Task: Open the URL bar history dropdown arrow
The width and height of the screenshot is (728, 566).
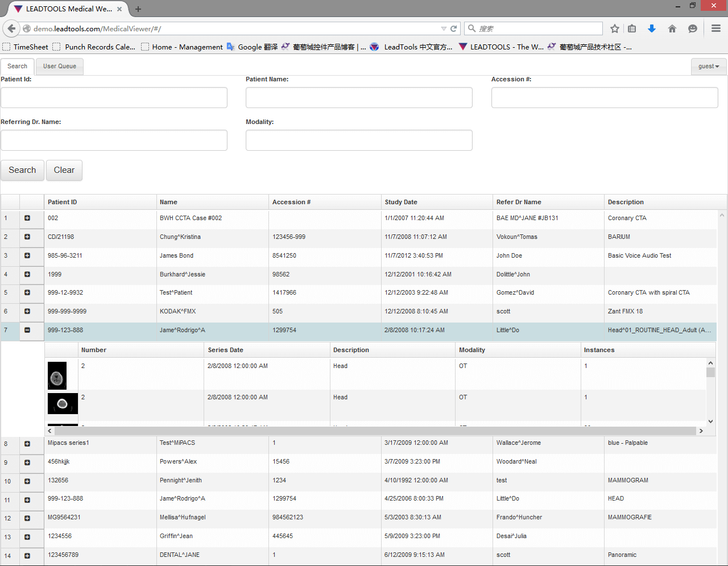Action: (x=444, y=28)
